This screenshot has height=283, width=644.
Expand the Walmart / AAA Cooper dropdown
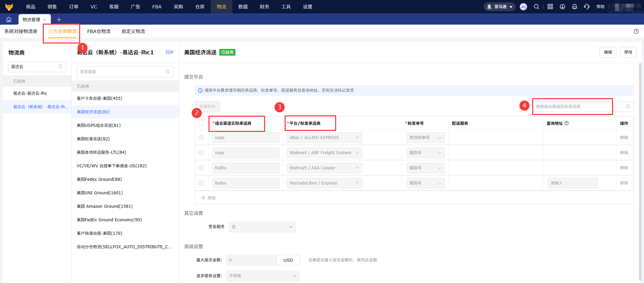(324, 168)
